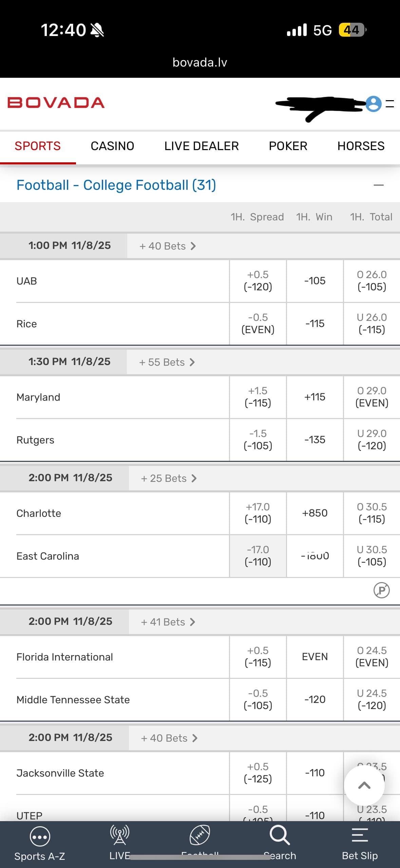Collapse the College Football section
This screenshot has height=868, width=400.
coord(378,185)
